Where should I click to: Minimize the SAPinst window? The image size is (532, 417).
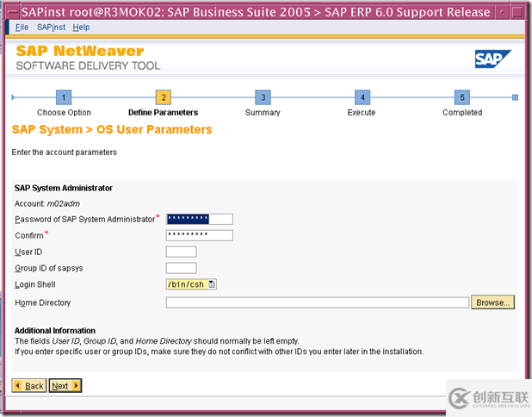point(502,13)
